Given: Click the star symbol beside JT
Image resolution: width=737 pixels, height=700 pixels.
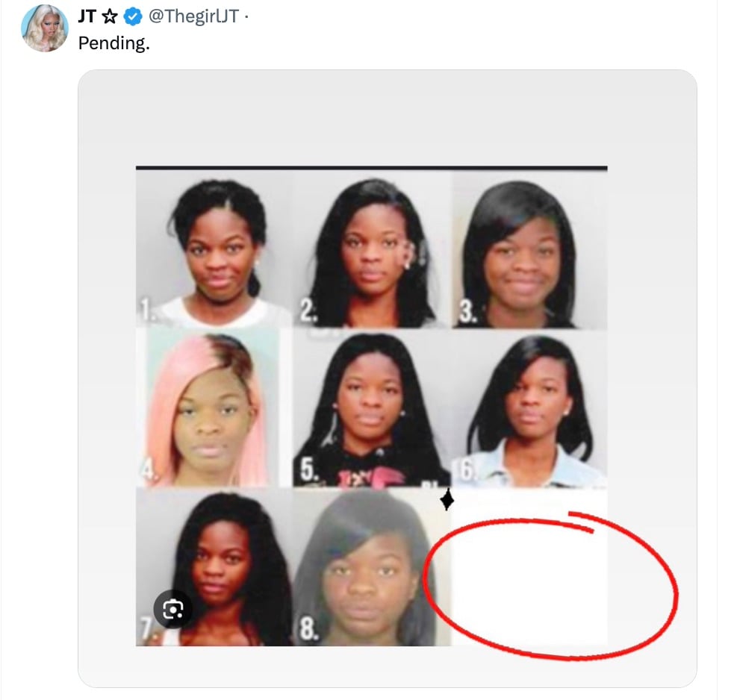Looking at the screenshot, I should pyautogui.click(x=110, y=16).
